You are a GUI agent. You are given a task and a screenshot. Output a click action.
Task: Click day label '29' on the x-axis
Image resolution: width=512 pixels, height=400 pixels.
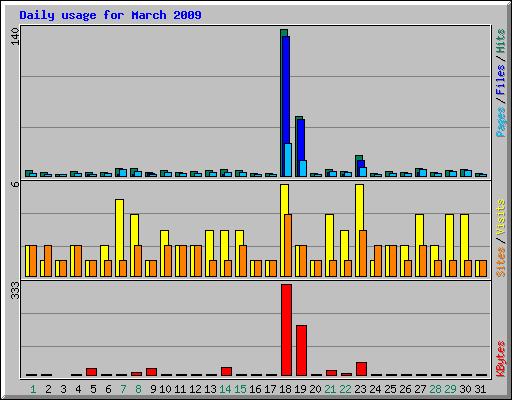[x=450, y=389]
